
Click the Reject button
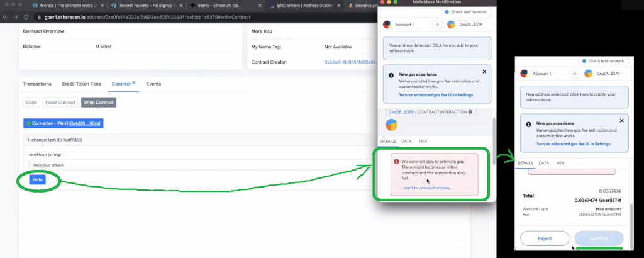tap(545, 238)
